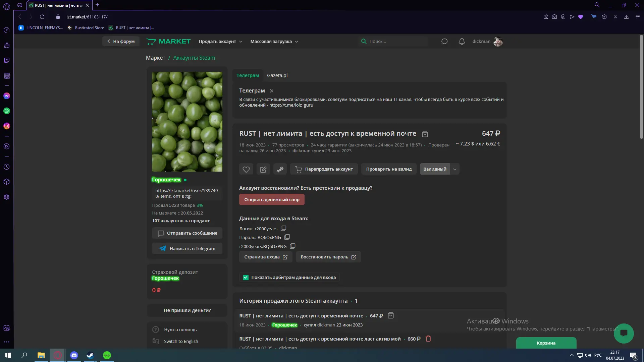Click 'Открыть денежный спор' button
This screenshot has width=644, height=362.
[272, 200]
